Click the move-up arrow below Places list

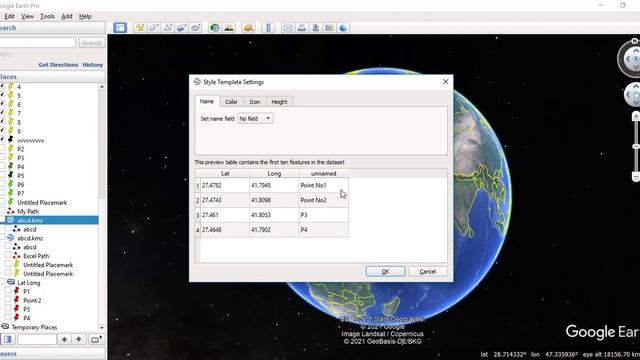point(64,339)
